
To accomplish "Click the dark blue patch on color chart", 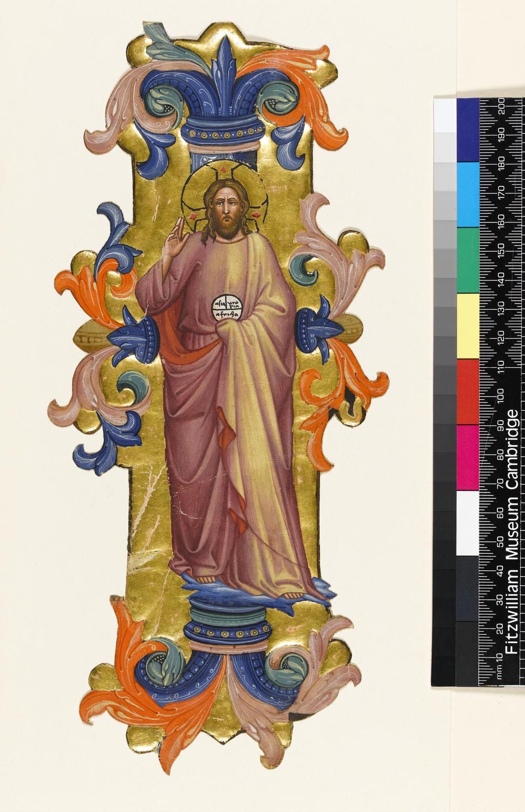I will 467,130.
